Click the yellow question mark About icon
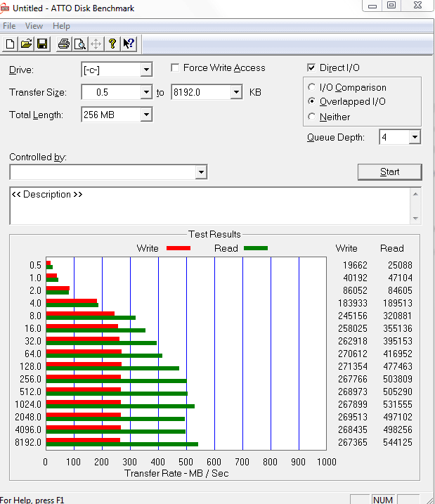 pyautogui.click(x=112, y=44)
